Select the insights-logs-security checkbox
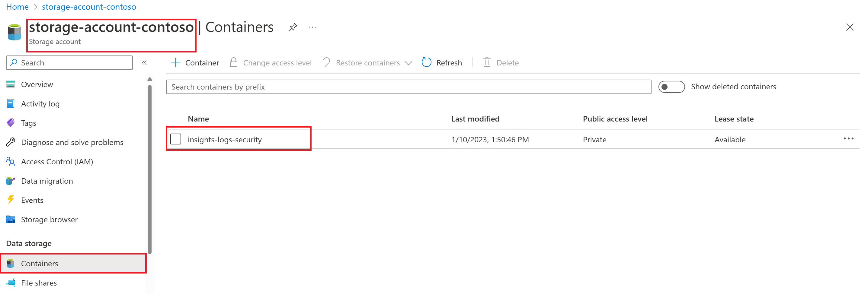Screen dimensions: 868x294 [x=175, y=139]
